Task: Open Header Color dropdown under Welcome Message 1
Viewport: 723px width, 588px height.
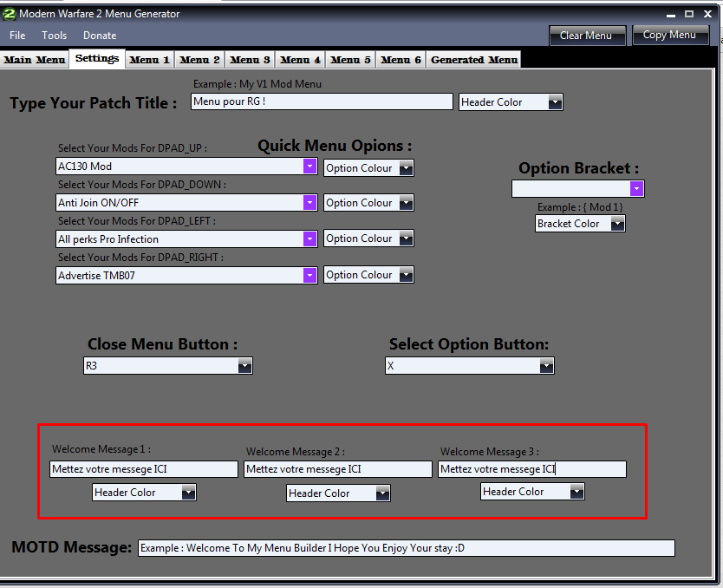Action: (x=144, y=493)
